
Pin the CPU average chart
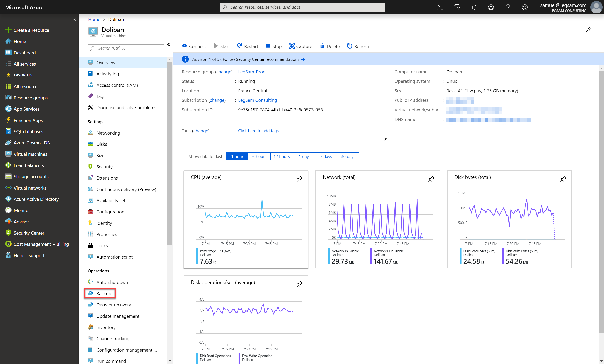pos(299,179)
